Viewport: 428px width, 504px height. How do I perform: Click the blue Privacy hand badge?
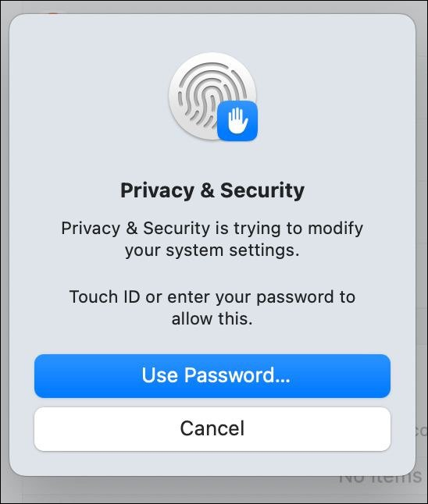tap(237, 120)
